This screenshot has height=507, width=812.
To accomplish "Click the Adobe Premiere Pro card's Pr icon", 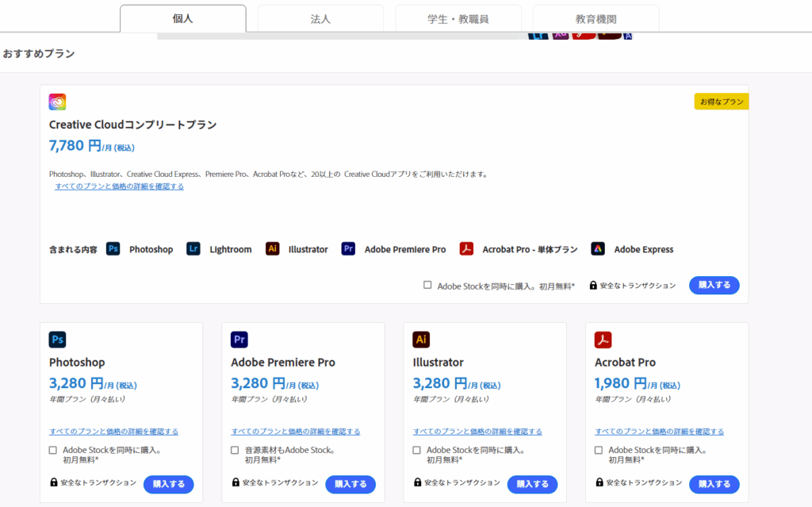I will pyautogui.click(x=239, y=340).
